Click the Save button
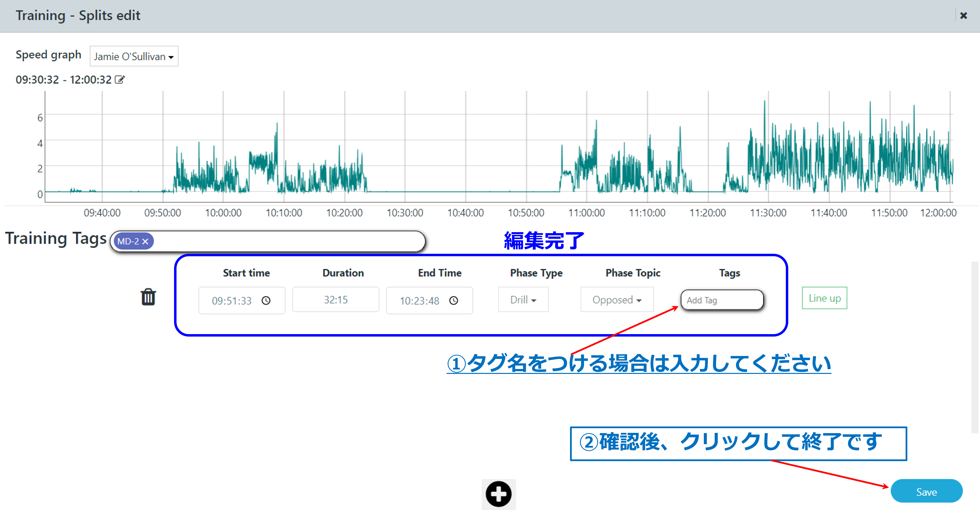 point(926,491)
